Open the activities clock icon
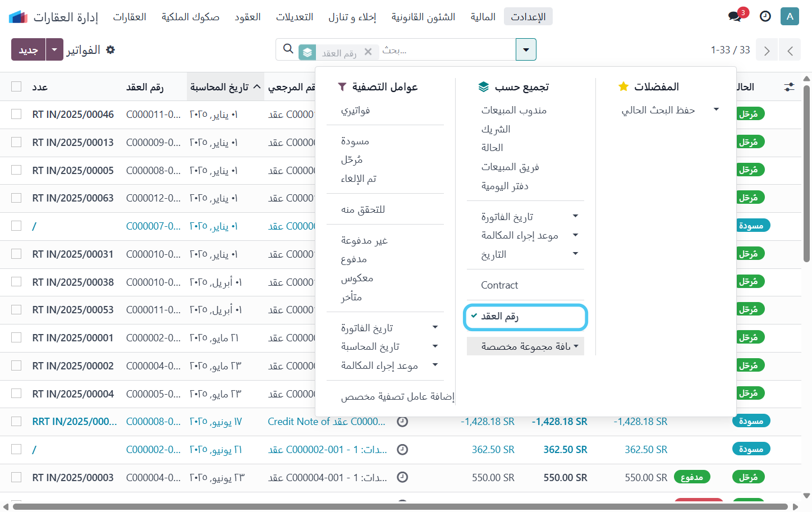 point(765,17)
